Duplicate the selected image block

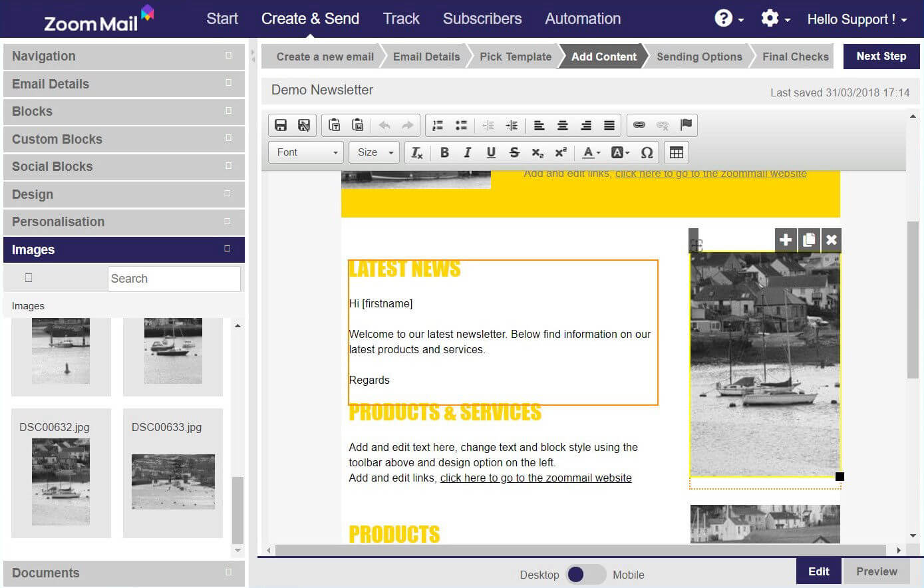[808, 240]
